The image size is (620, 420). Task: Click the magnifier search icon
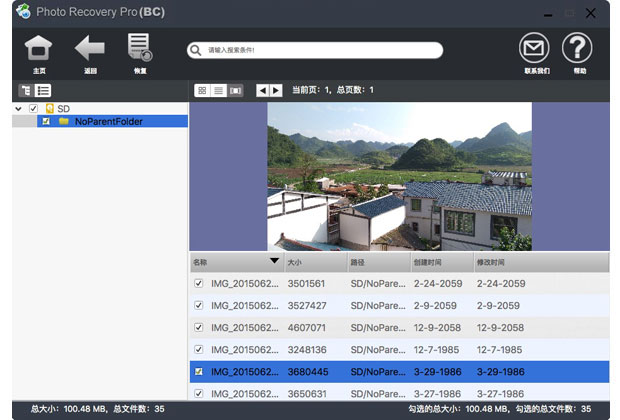pyautogui.click(x=195, y=50)
